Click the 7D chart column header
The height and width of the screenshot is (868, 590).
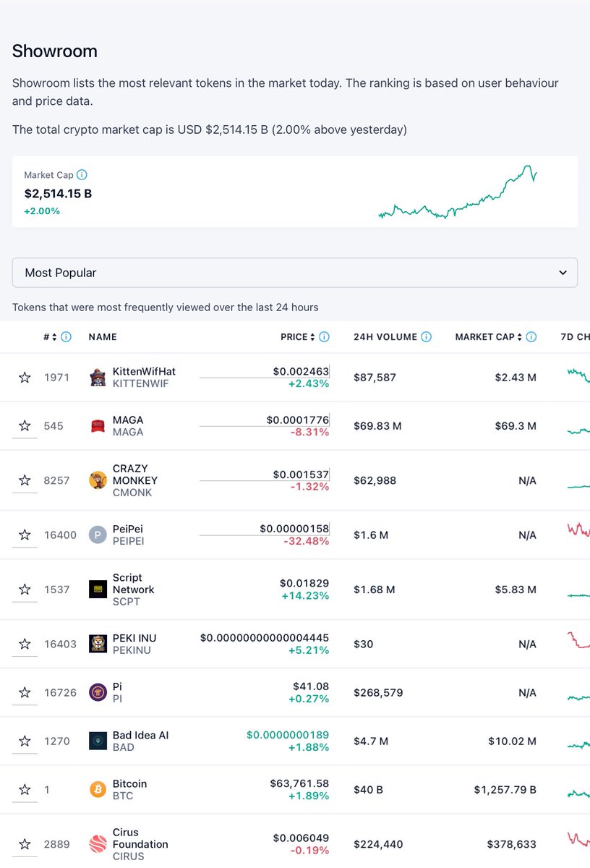pyautogui.click(x=576, y=337)
